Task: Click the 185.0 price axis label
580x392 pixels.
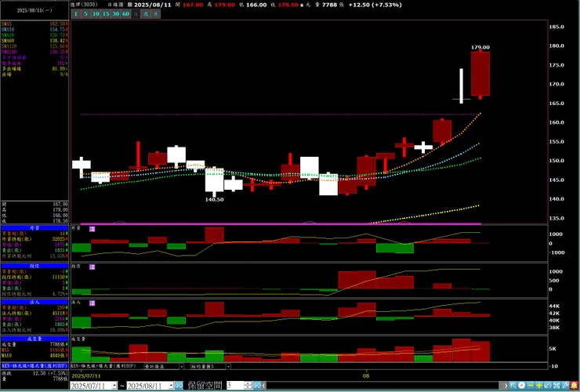Action: point(556,27)
